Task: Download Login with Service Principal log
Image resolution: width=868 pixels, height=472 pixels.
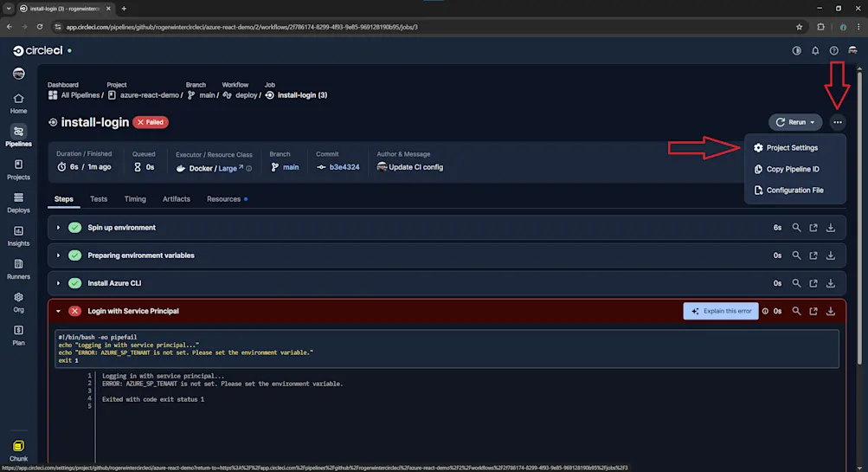Action: (x=831, y=311)
